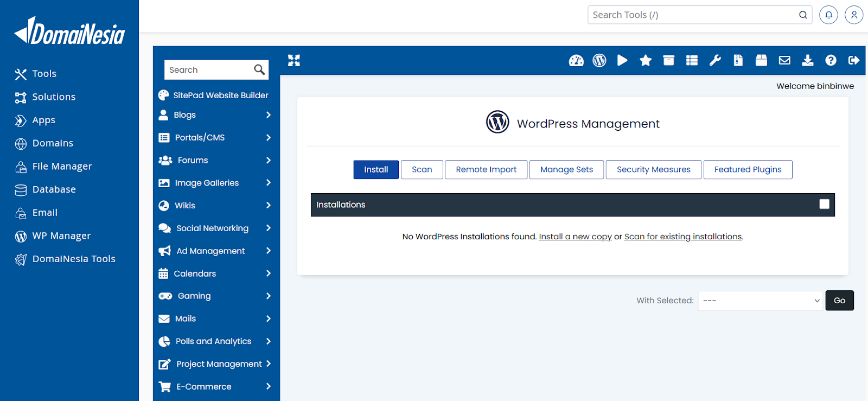868x401 pixels.
Task: Open settings with the wrench icon
Action: click(715, 60)
